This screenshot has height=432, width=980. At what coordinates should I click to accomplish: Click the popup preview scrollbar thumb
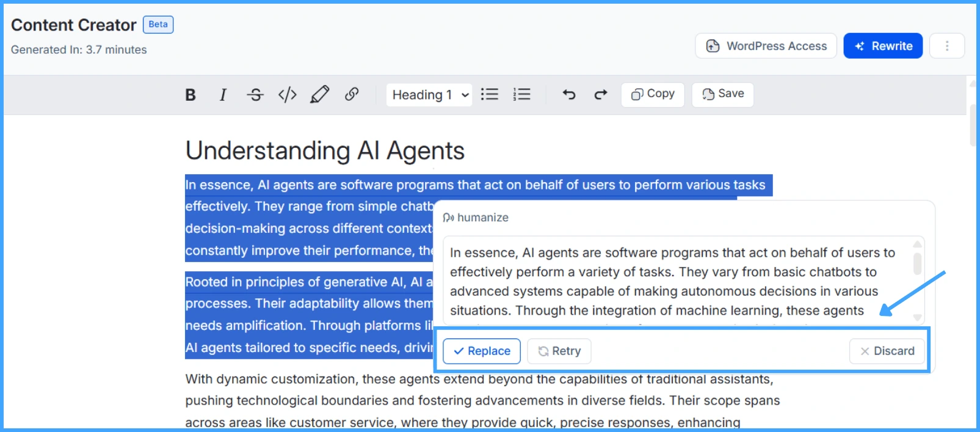(917, 263)
